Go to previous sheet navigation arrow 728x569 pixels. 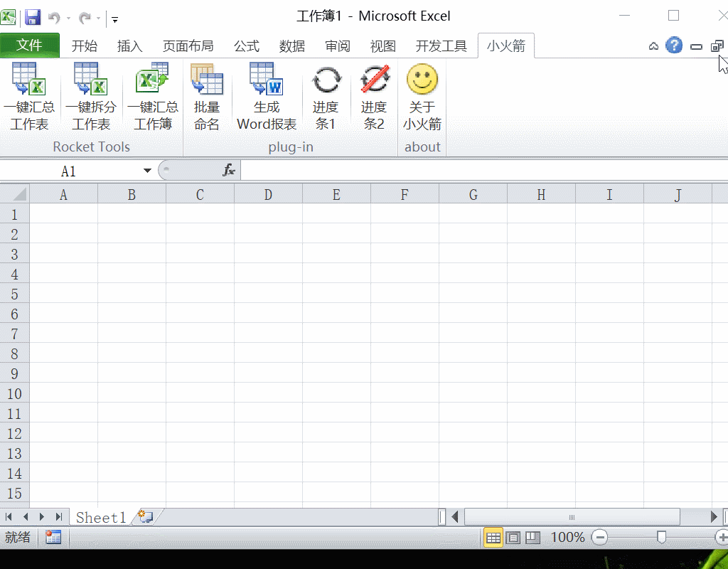point(26,516)
